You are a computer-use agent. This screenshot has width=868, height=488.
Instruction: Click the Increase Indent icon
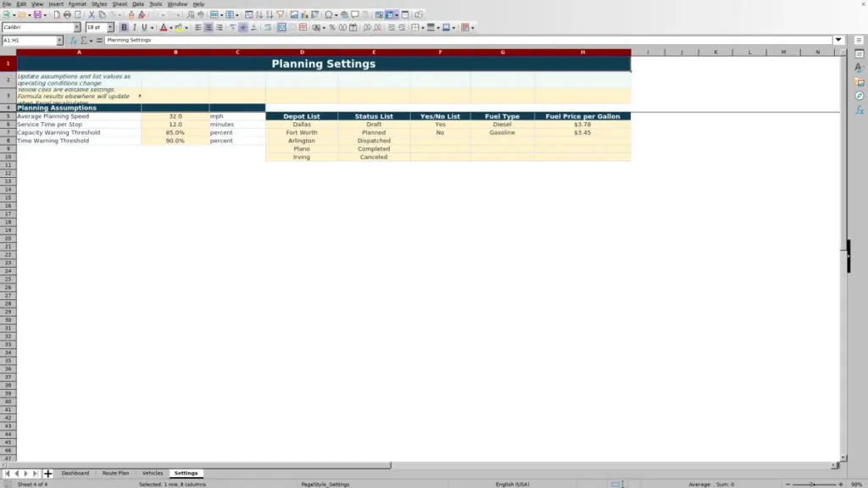pos(392,27)
